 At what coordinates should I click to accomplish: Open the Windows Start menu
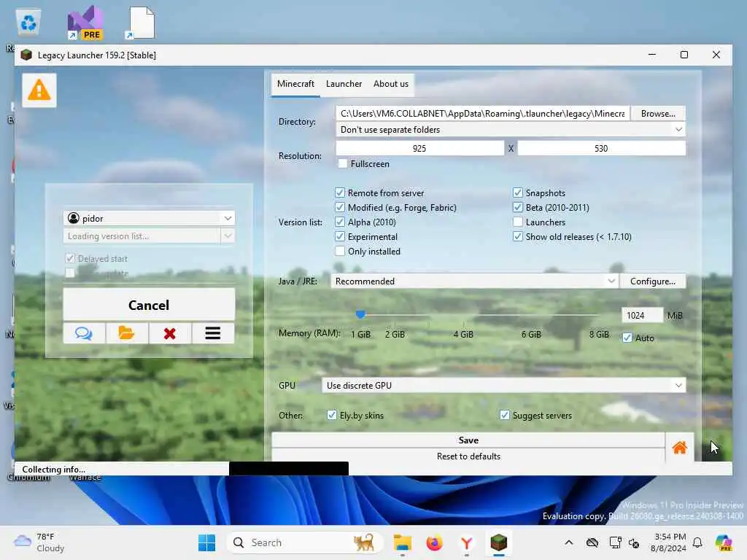[206, 542]
